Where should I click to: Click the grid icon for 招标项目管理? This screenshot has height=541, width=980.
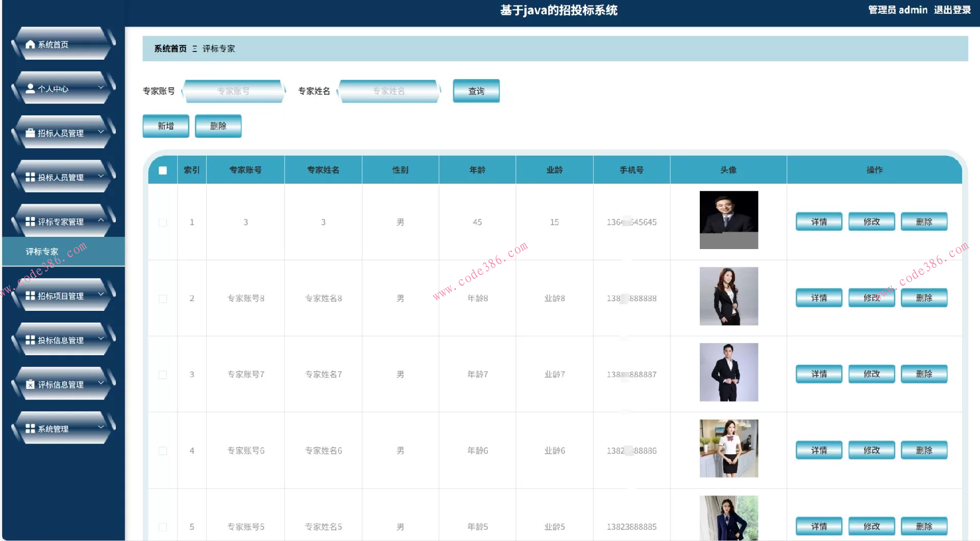(30, 296)
